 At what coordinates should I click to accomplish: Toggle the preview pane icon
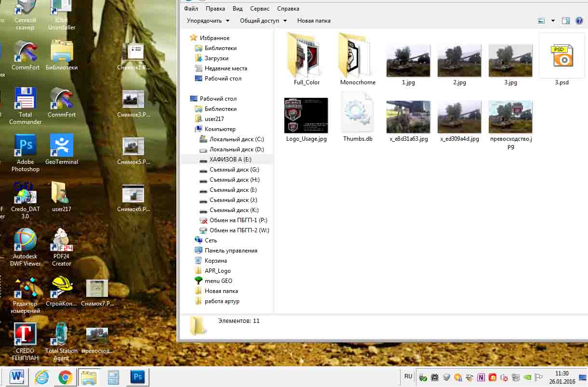566,21
